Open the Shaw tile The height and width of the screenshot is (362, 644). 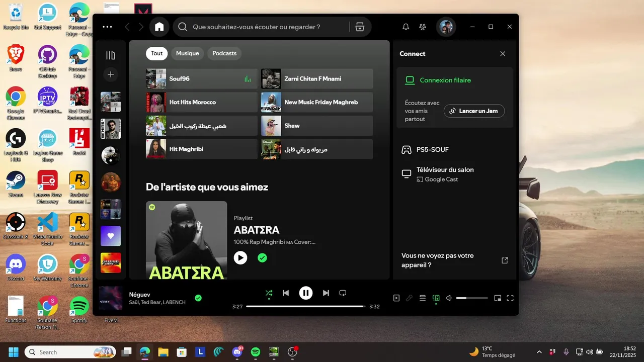317,126
